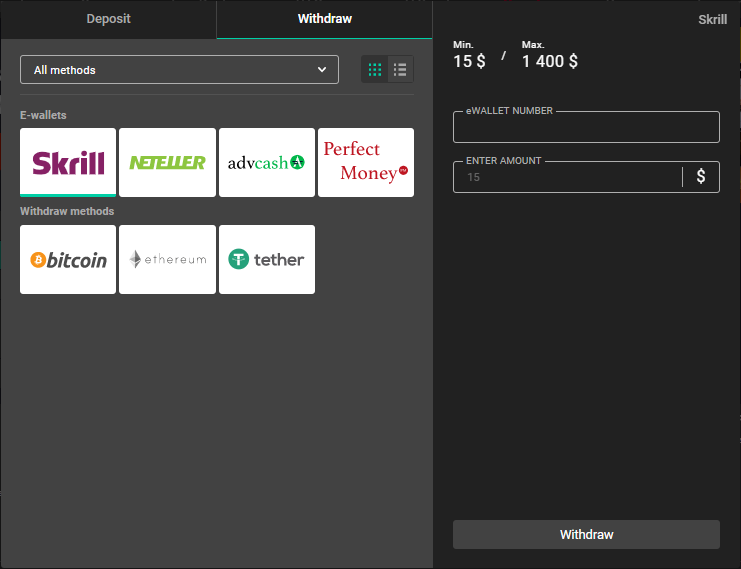The width and height of the screenshot is (741, 569).
Task: Open the All methods dropdown
Action: (x=180, y=69)
